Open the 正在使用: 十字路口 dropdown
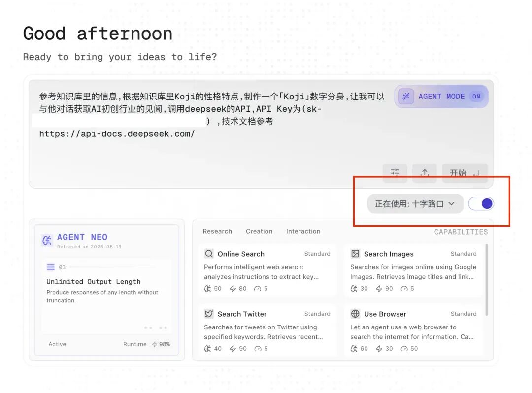This screenshot has width=532, height=393. click(415, 204)
